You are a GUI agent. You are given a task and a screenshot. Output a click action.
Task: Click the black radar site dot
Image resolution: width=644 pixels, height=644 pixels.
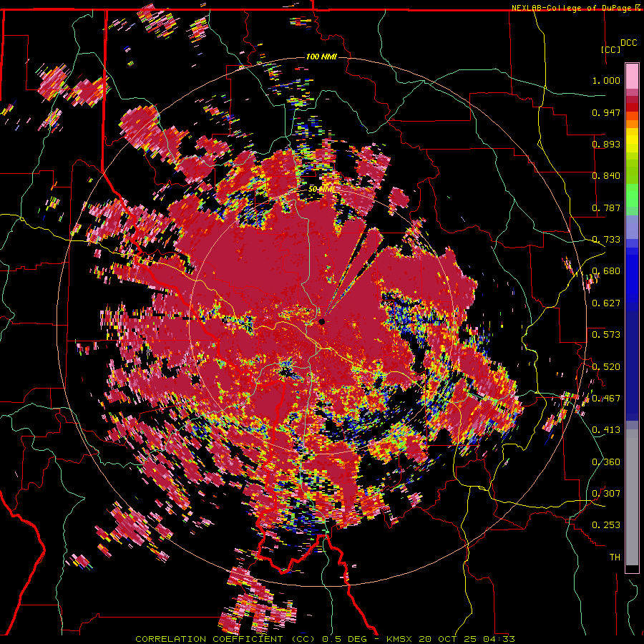point(322,321)
